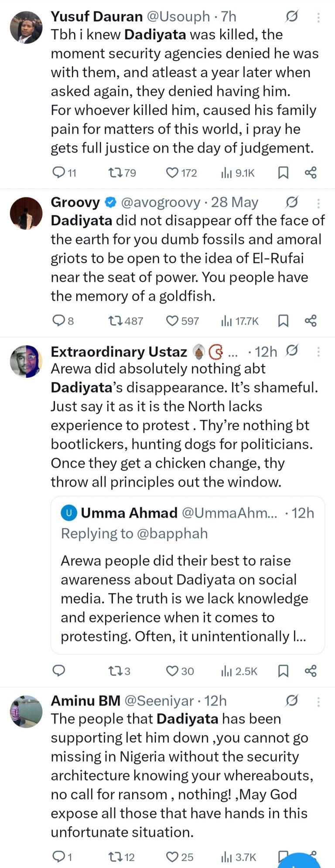
Task: Bookmark Yusuf Dauran's tweet
Action: click(x=283, y=173)
